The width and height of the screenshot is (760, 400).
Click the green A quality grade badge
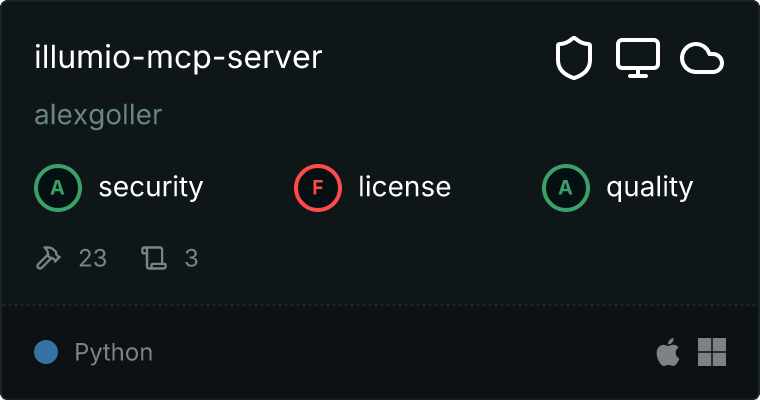coord(566,187)
